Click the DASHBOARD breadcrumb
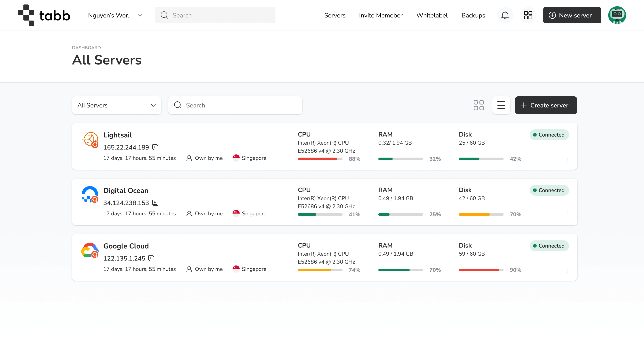 point(86,48)
